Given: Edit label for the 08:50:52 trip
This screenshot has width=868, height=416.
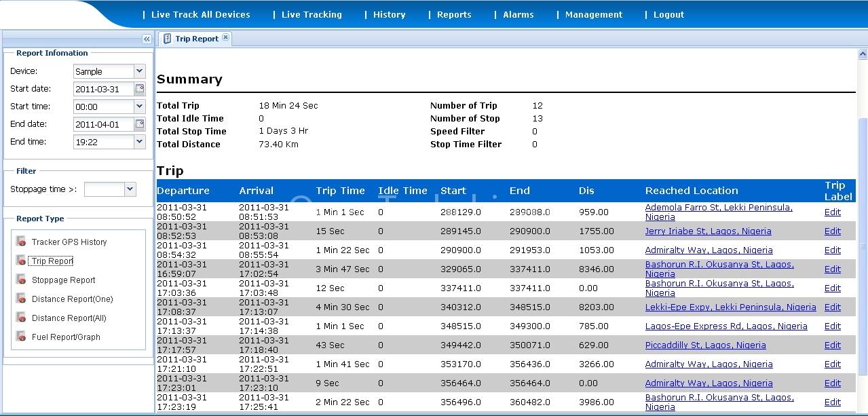Looking at the screenshot, I should [x=832, y=212].
